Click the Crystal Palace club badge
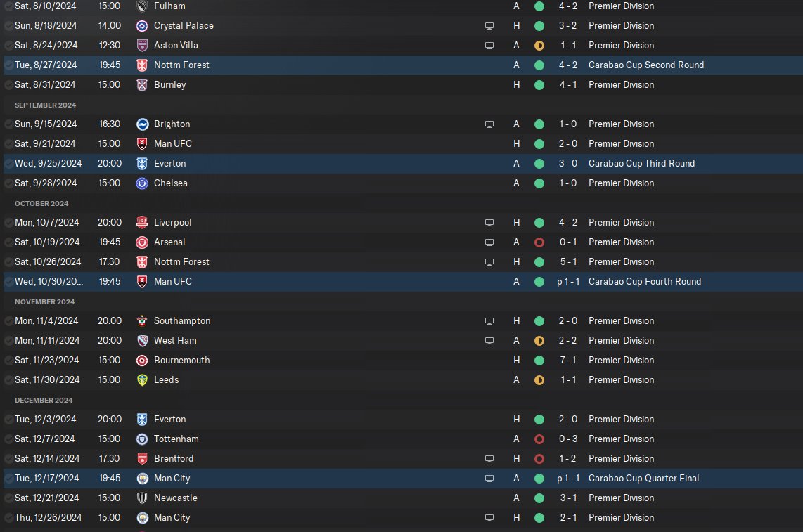 (x=142, y=25)
